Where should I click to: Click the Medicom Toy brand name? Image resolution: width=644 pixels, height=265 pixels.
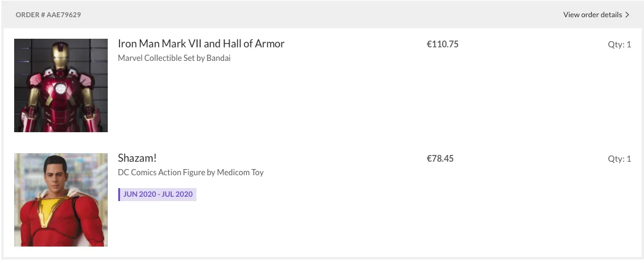(x=240, y=173)
